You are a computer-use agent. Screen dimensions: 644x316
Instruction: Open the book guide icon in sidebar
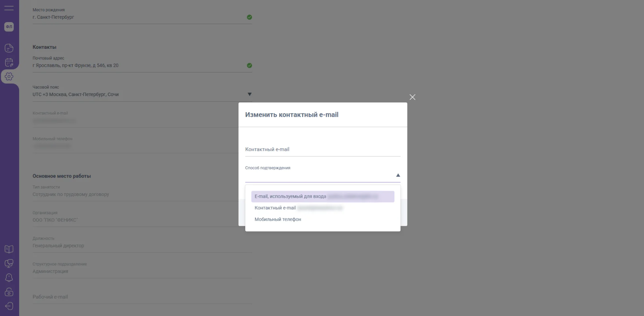[9, 249]
